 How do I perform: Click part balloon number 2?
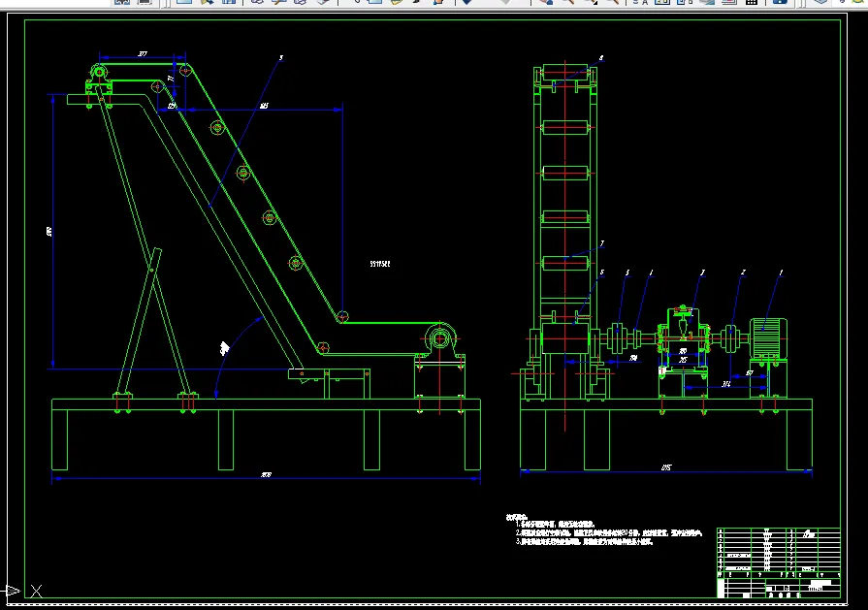pyautogui.click(x=743, y=273)
